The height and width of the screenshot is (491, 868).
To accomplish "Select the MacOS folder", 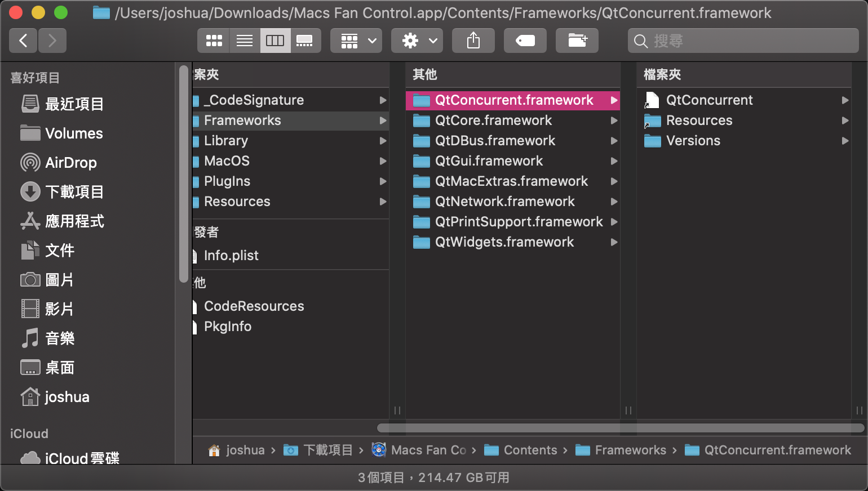I will click(x=290, y=161).
